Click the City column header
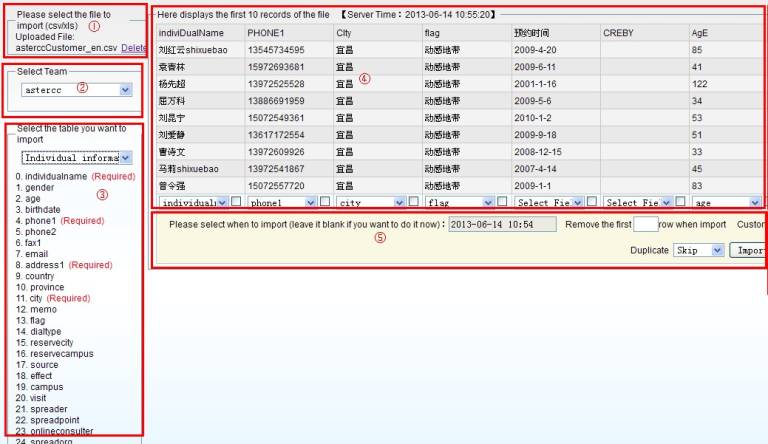768x444 pixels. tap(344, 33)
